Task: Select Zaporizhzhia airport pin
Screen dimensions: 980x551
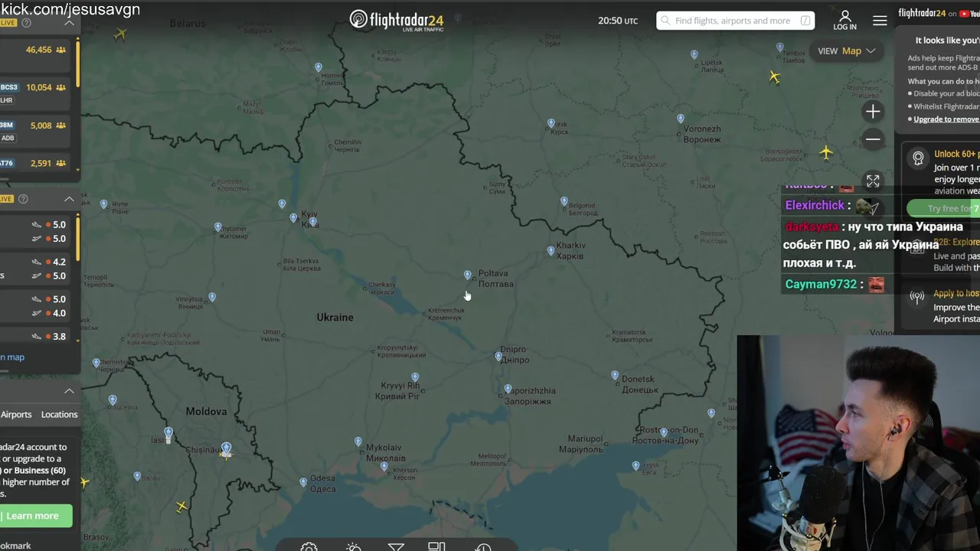Action: 508,390
